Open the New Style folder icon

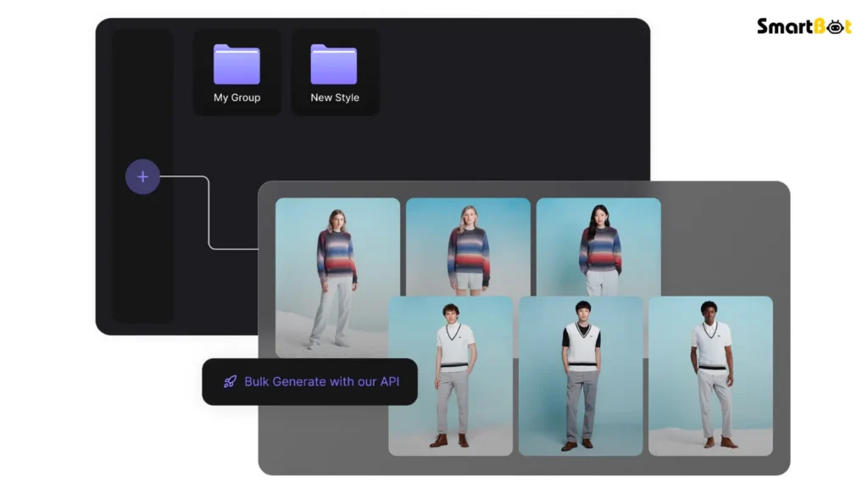334,64
